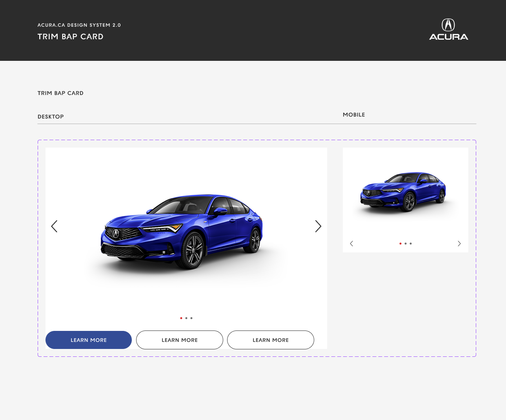This screenshot has width=506, height=420.
Task: Select second pagination dot in desktop carousel
Action: [186, 318]
